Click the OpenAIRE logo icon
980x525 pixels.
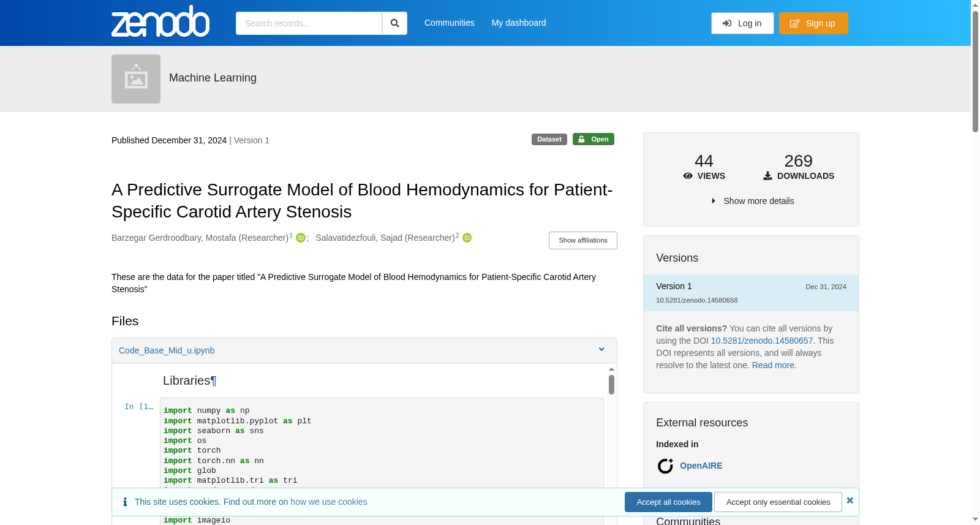[665, 466]
